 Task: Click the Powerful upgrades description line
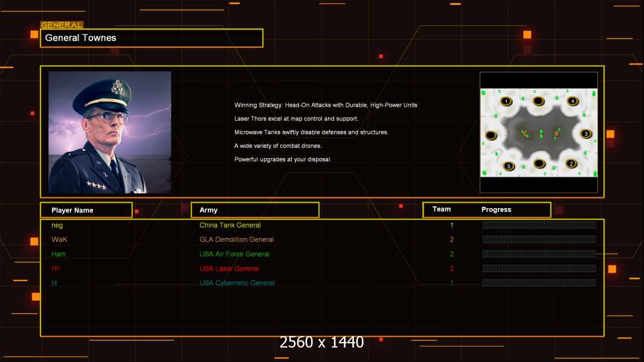[x=283, y=159]
